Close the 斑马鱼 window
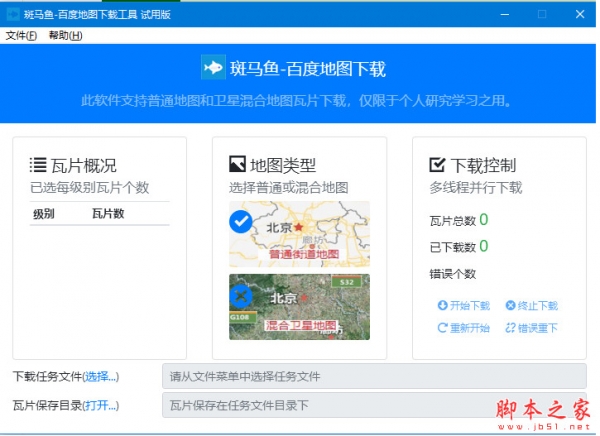The height and width of the screenshot is (436, 600). (580, 15)
